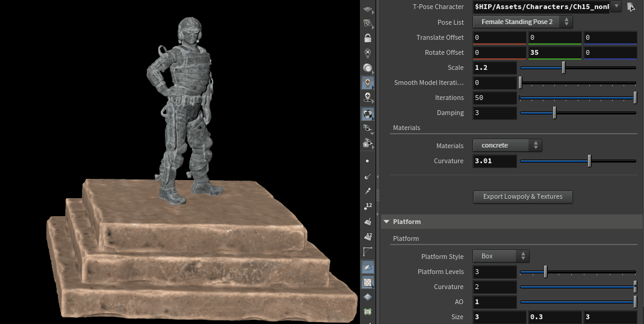Click Export Lowpoly & Textures button

[522, 196]
